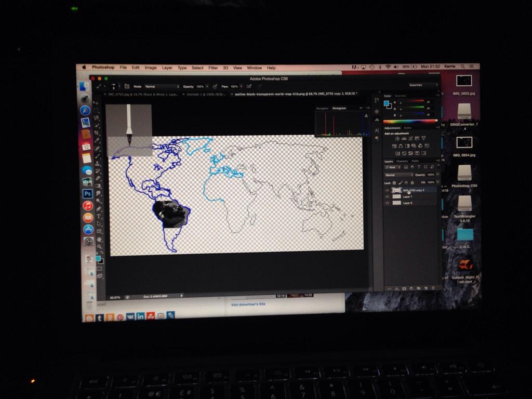
Task: Select the Type tool in the toolbox
Action: [99, 217]
